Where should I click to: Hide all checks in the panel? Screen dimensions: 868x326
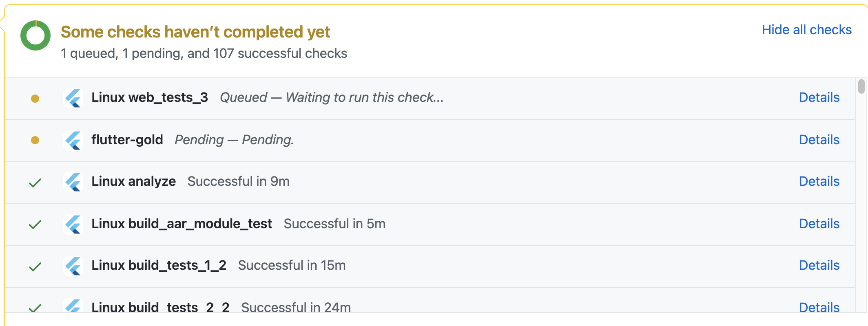[x=806, y=29]
